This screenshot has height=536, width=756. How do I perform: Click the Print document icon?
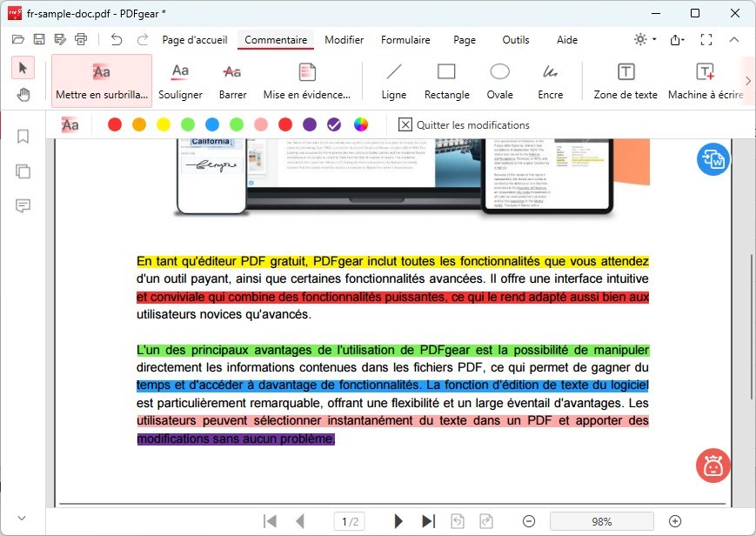click(x=81, y=40)
